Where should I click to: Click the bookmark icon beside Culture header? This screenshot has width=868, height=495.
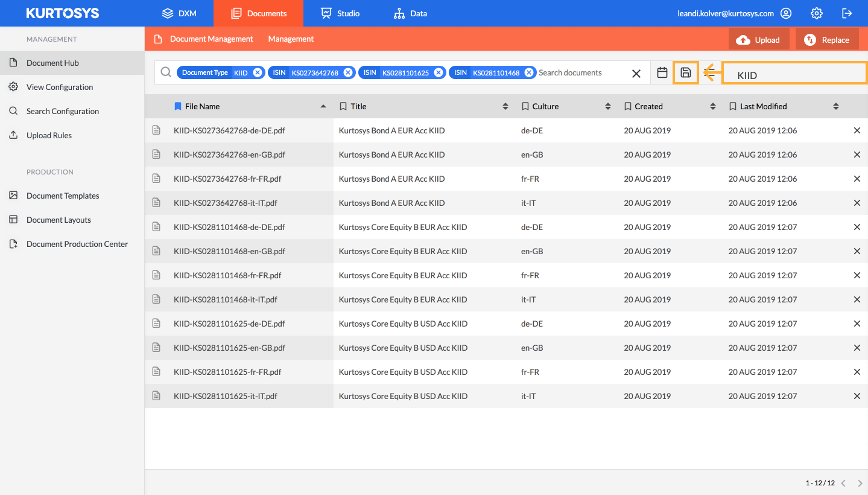[x=525, y=106]
